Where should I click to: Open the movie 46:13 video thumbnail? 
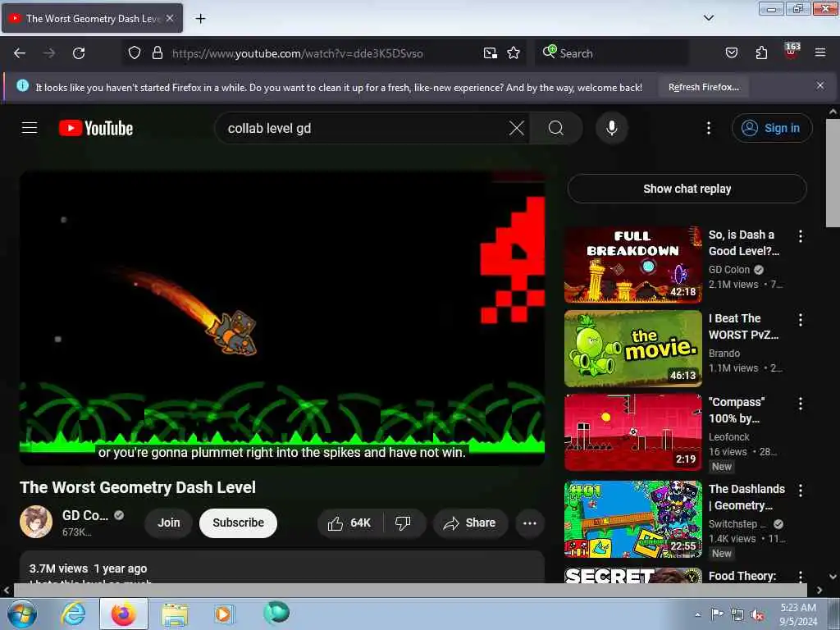(632, 348)
